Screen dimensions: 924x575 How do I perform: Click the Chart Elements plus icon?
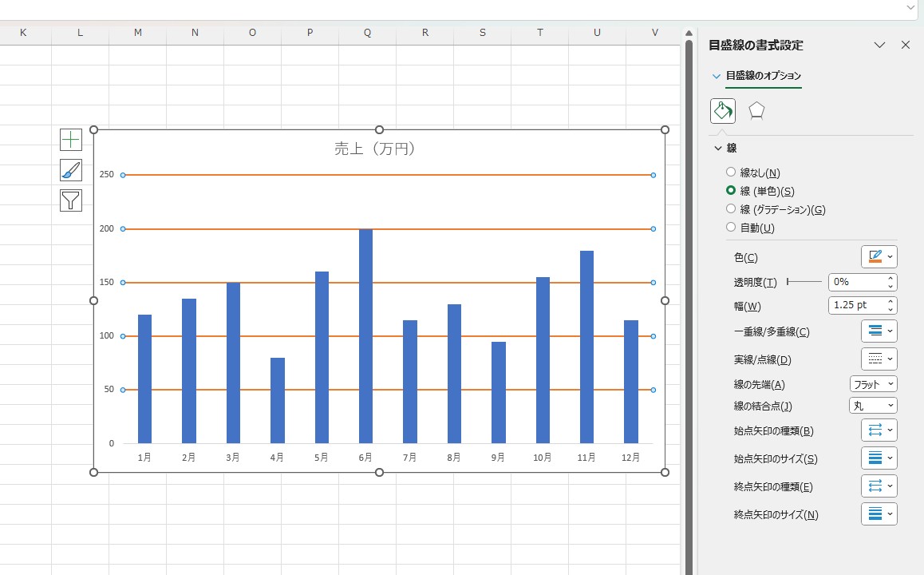click(x=71, y=140)
